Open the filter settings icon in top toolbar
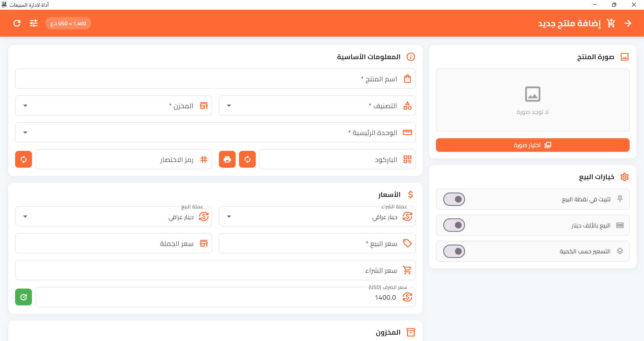 (34, 23)
